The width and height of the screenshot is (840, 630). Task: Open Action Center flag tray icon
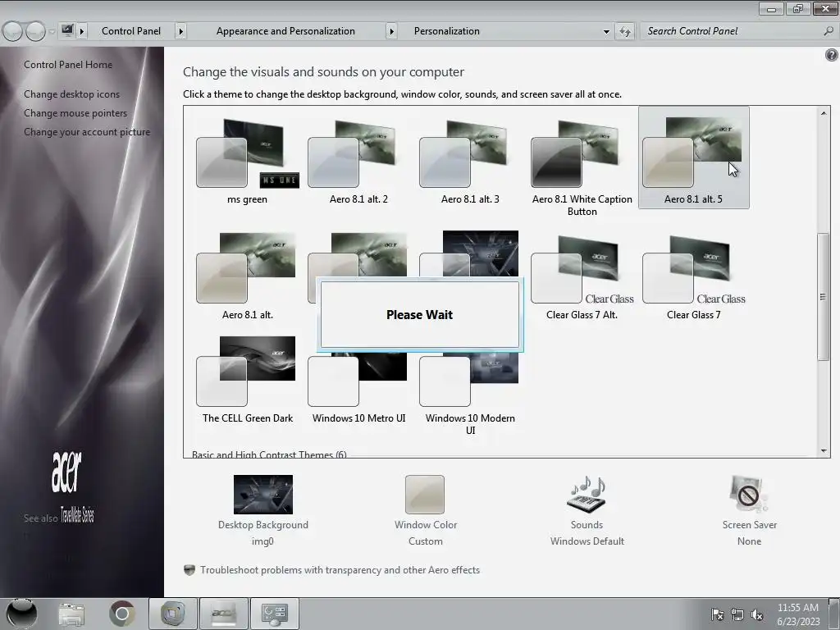coord(717,614)
